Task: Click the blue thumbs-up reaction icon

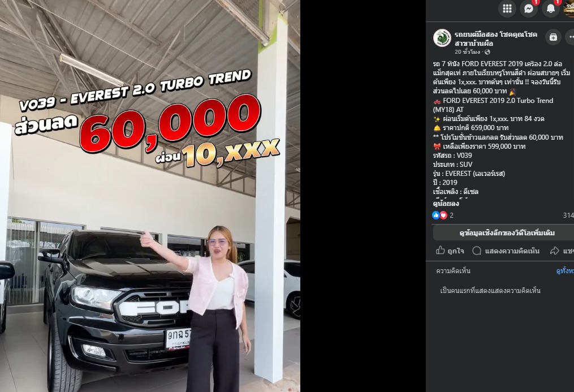Action: point(435,215)
